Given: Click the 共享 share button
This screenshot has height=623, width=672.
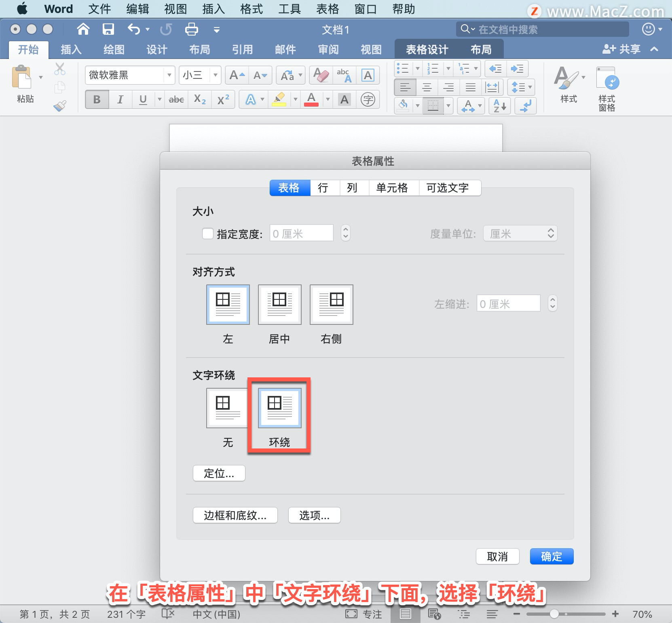Looking at the screenshot, I should 621,49.
